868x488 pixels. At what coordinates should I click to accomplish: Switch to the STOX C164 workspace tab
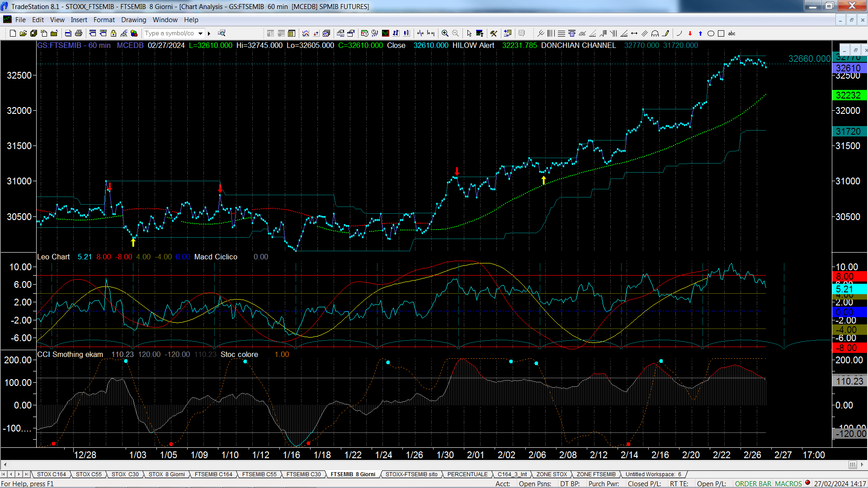52,474
